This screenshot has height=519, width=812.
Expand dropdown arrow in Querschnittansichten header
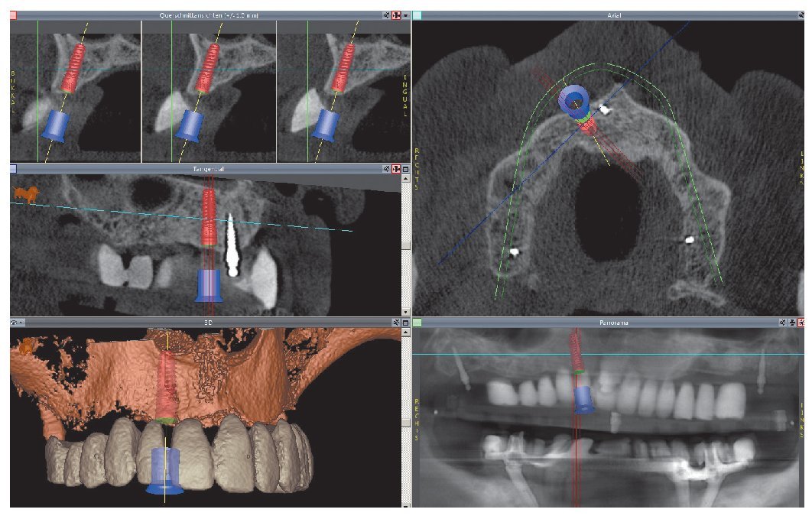406,15
